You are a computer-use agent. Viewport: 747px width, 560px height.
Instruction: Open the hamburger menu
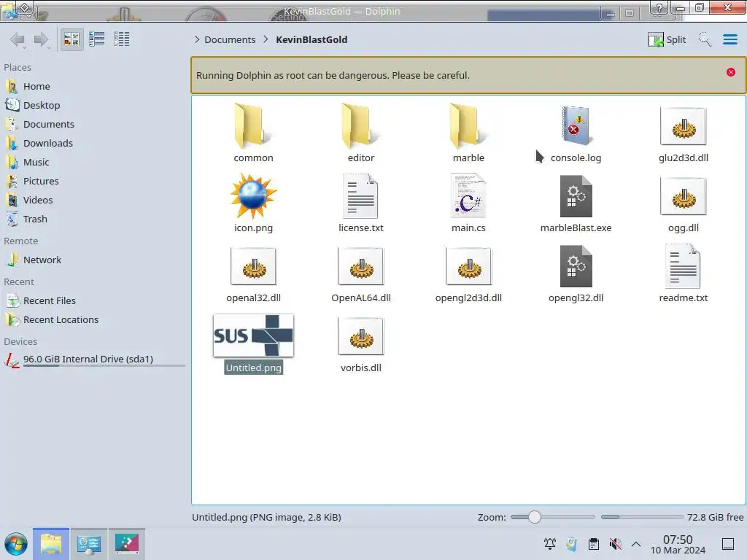729,39
